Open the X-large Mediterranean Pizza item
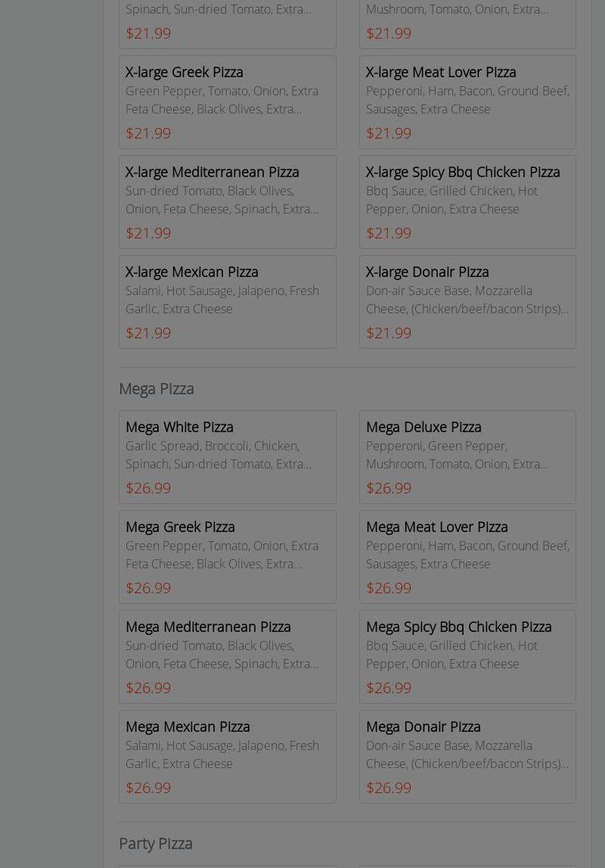This screenshot has width=605, height=868. coord(227,202)
